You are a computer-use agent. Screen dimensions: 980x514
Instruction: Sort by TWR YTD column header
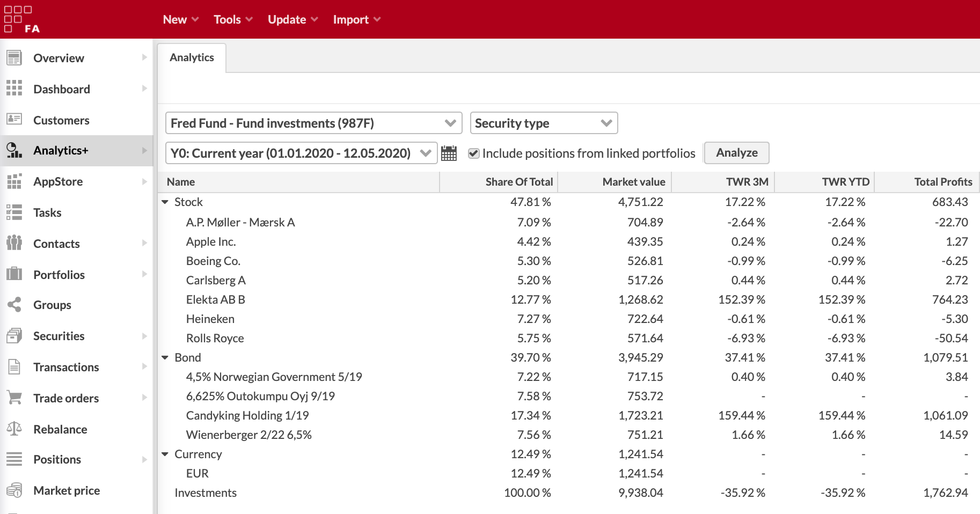pyautogui.click(x=825, y=182)
